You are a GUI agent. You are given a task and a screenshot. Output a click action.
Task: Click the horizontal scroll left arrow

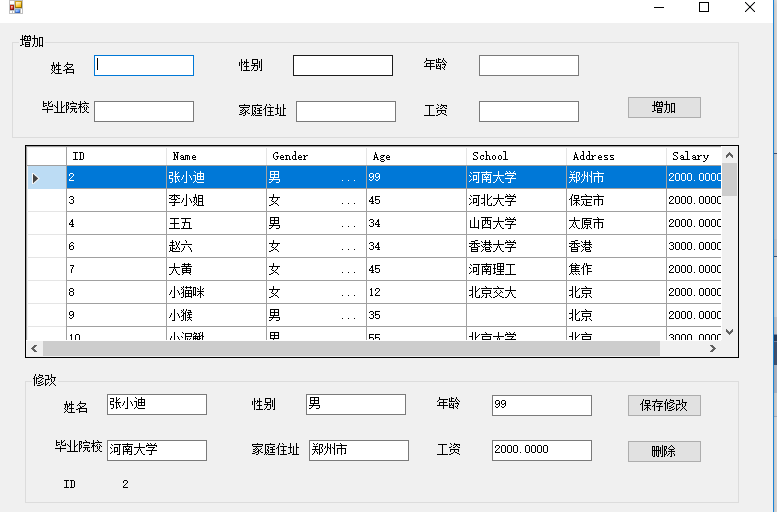coord(34,348)
